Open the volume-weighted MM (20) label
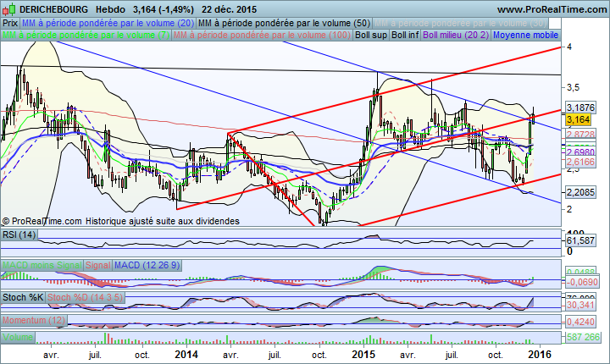The image size is (610, 364). click(108, 24)
